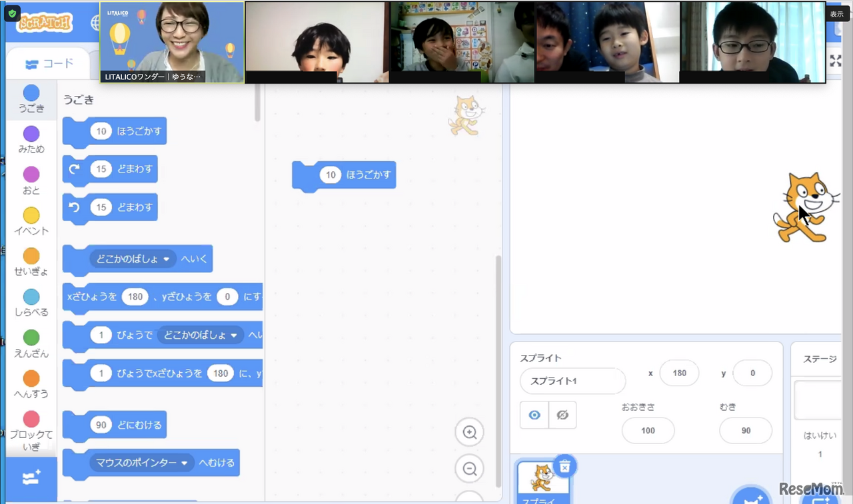Click the 表示 button at top right
The image size is (853, 504).
point(836,14)
